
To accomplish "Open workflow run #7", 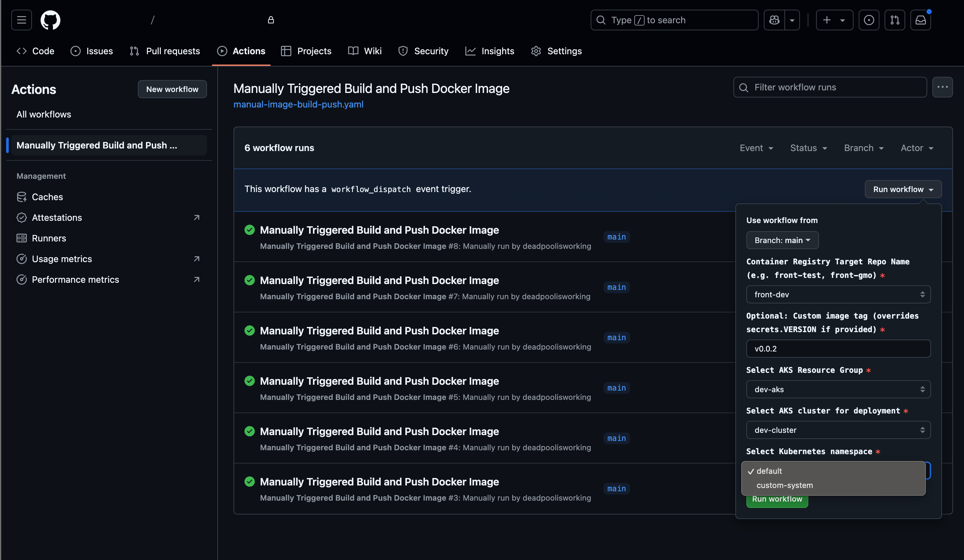I will (379, 280).
